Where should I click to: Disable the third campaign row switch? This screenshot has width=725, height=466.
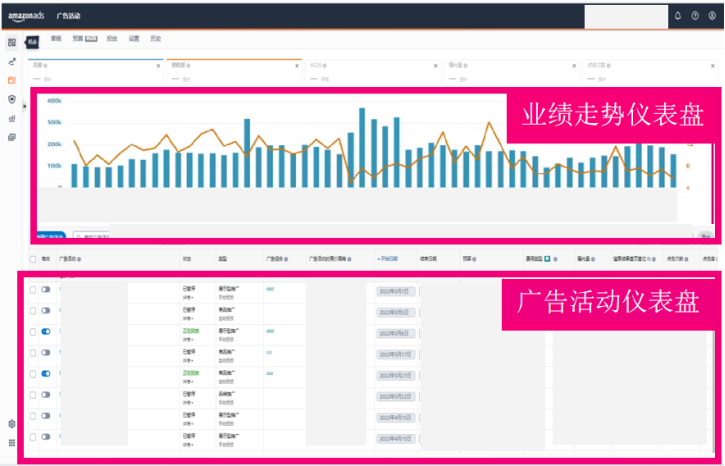(46, 331)
